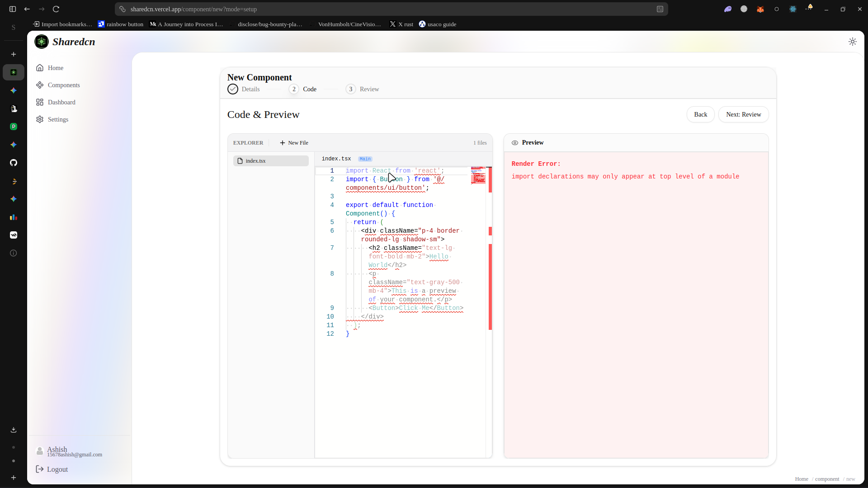Expand the split-view icon in the address bar
Viewport: 868px width, 488px height.
[660, 9]
